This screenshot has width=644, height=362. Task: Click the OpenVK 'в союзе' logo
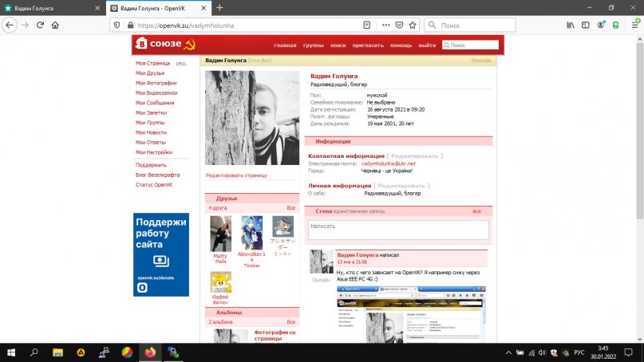tap(165, 44)
